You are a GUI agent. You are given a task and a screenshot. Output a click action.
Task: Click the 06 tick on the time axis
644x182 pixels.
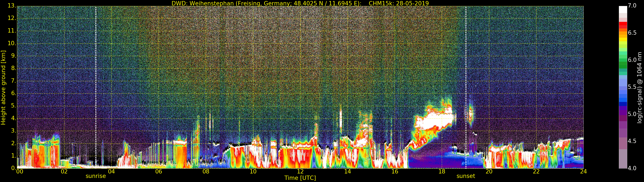coord(158,172)
